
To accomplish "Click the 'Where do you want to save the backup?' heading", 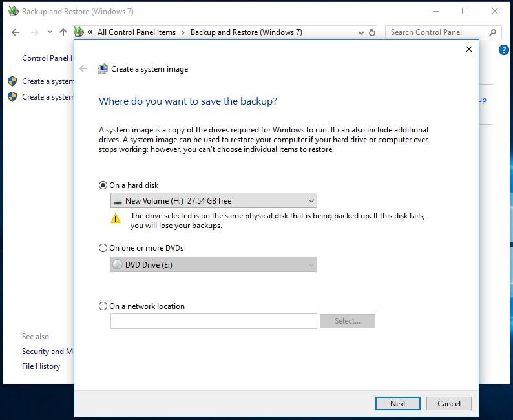I will (188, 101).
